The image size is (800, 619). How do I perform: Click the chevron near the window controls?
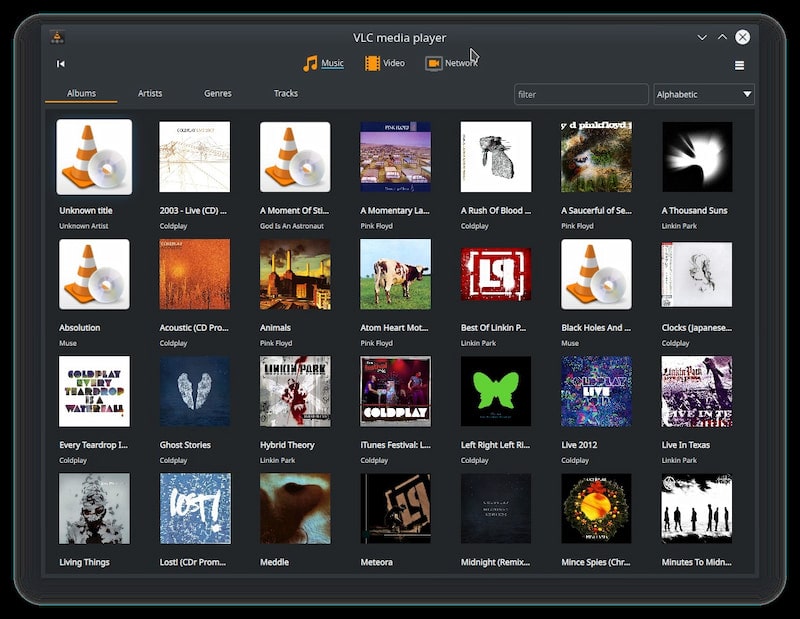pyautogui.click(x=703, y=36)
